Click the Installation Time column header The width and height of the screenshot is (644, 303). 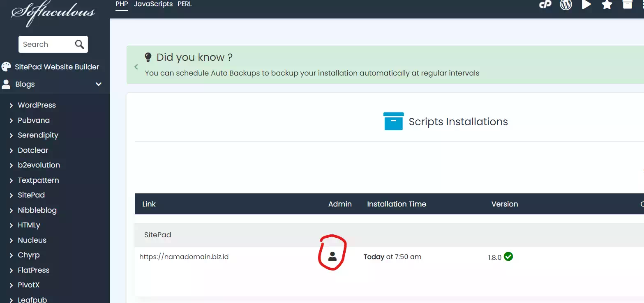pos(397,204)
